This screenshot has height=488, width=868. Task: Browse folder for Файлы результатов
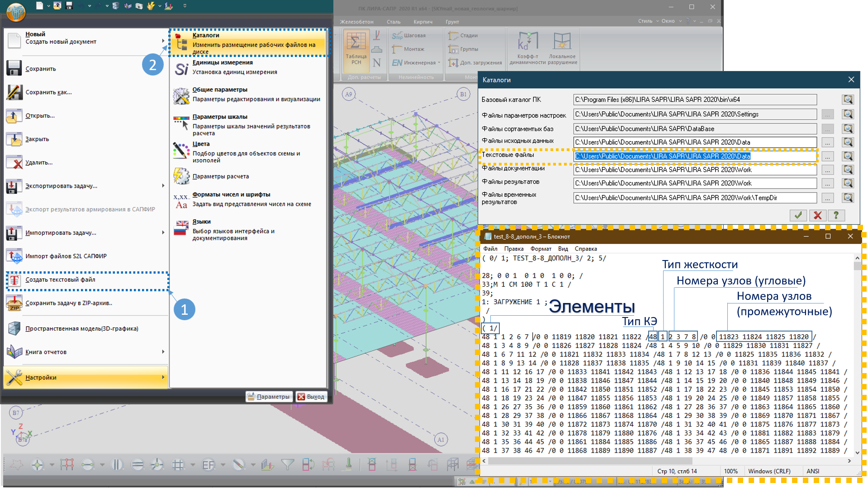point(827,184)
